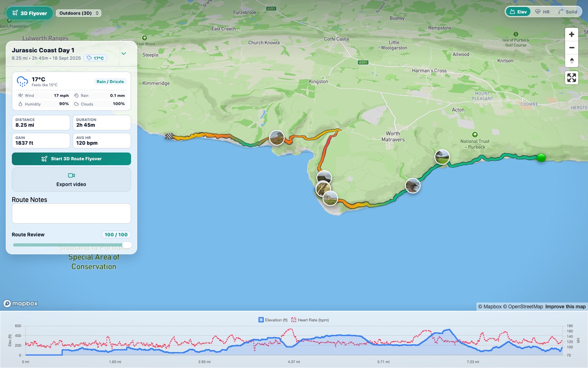Open photo marker south of Worth Matravers
588x368 pixels.
pos(413,186)
